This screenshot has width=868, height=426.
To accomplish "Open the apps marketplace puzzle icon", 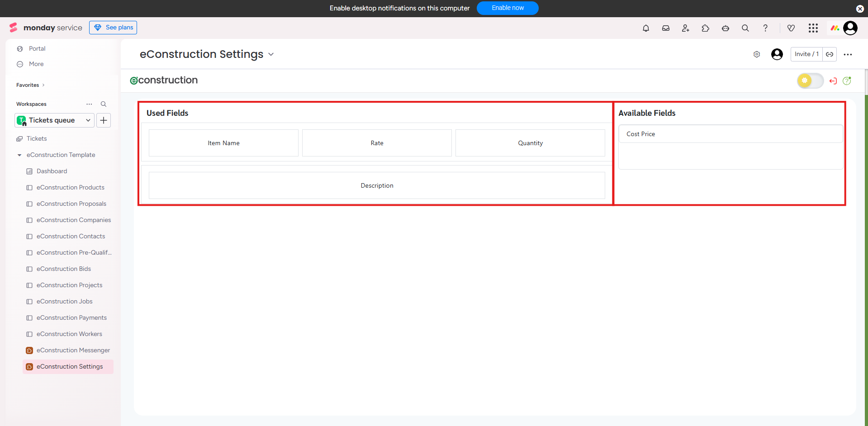I will click(x=706, y=28).
